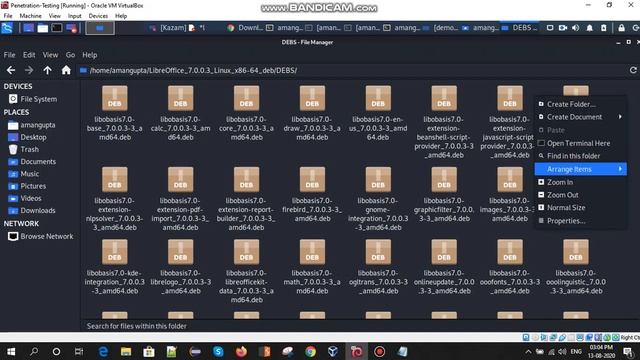This screenshot has height=360, width=640.
Task: Open Windows Start button
Action: point(11,351)
